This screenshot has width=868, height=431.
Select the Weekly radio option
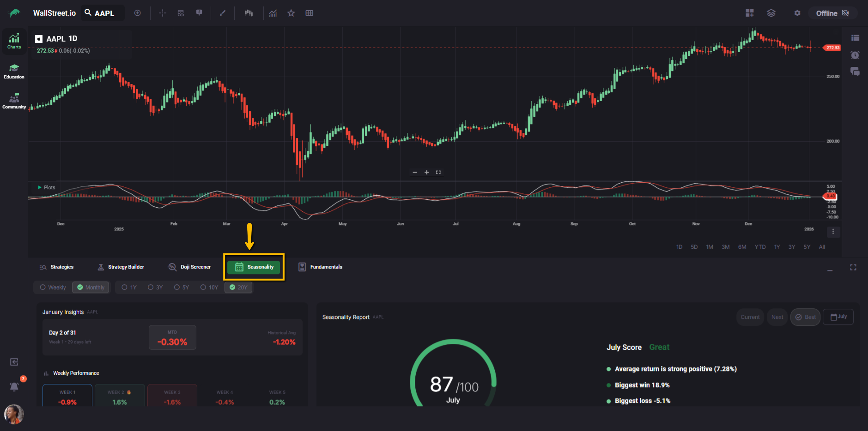[x=53, y=287]
